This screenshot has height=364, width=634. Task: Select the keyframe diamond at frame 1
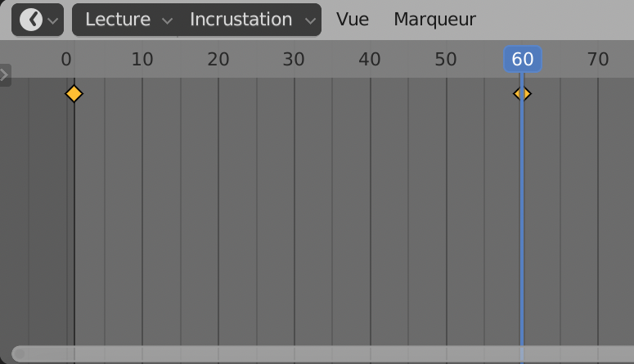74,94
